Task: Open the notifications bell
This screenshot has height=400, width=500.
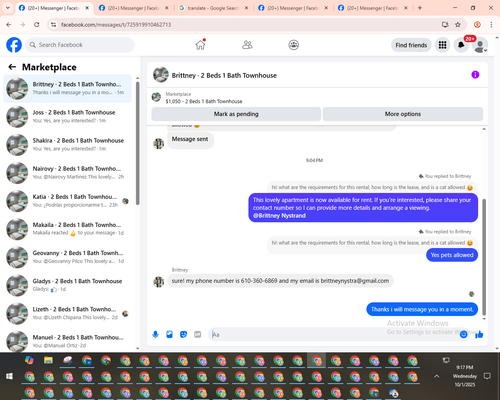Action: tap(461, 45)
